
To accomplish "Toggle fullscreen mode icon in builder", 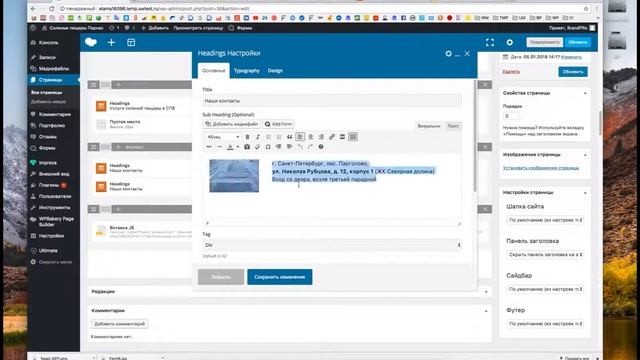I will coord(490,42).
